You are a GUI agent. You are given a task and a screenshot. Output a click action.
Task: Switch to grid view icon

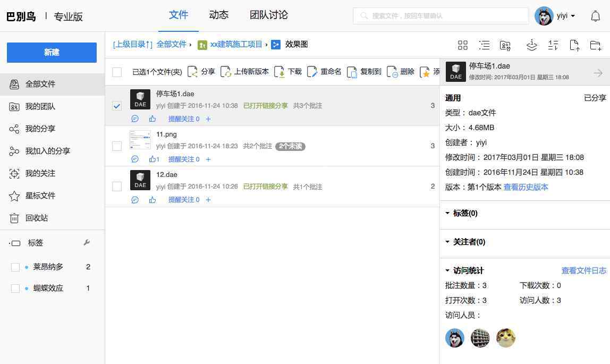coord(463,45)
